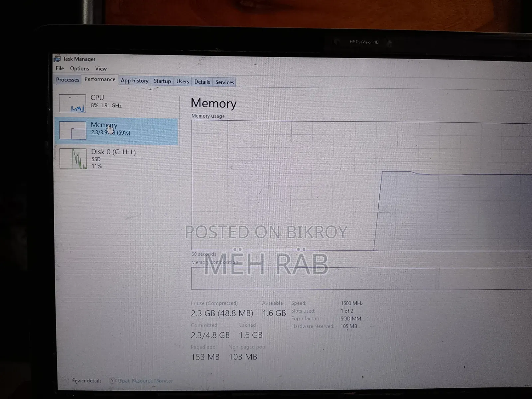This screenshot has width=532, height=399.
Task: Click the 103 MB non-paged pool value
Action: pyautogui.click(x=243, y=357)
